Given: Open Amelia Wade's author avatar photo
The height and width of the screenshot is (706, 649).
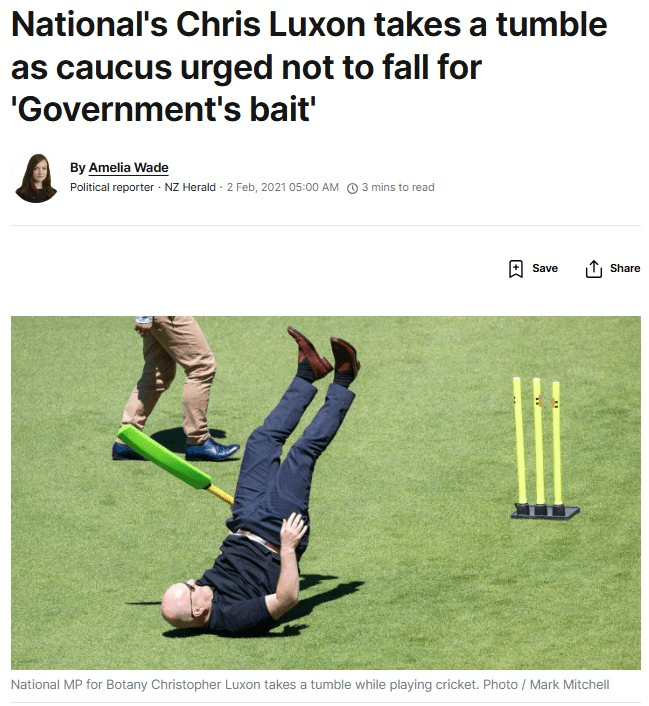Looking at the screenshot, I should 36,178.
